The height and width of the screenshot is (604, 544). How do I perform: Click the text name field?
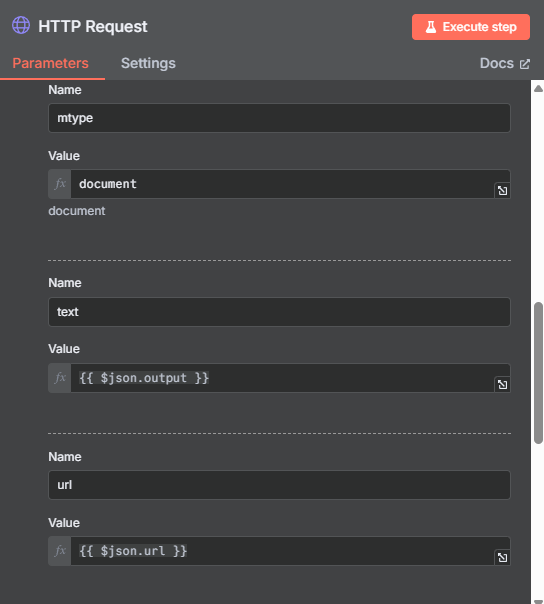pyautogui.click(x=279, y=312)
